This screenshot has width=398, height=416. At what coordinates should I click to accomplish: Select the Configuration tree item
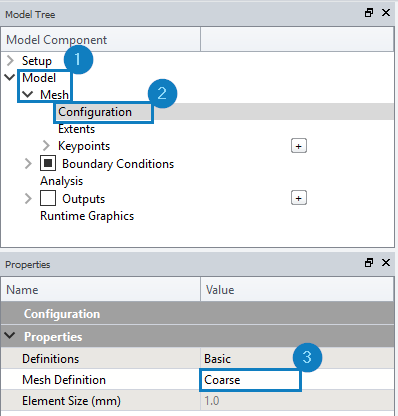click(x=95, y=112)
